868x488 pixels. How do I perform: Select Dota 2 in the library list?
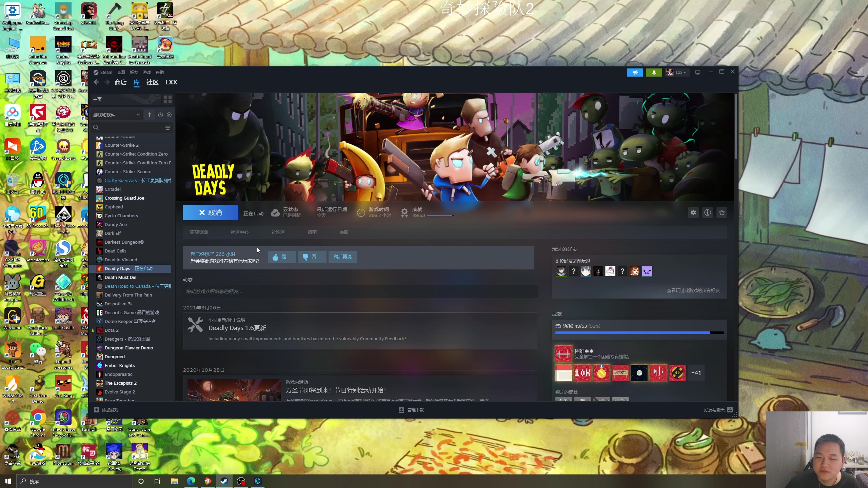pyautogui.click(x=131, y=330)
